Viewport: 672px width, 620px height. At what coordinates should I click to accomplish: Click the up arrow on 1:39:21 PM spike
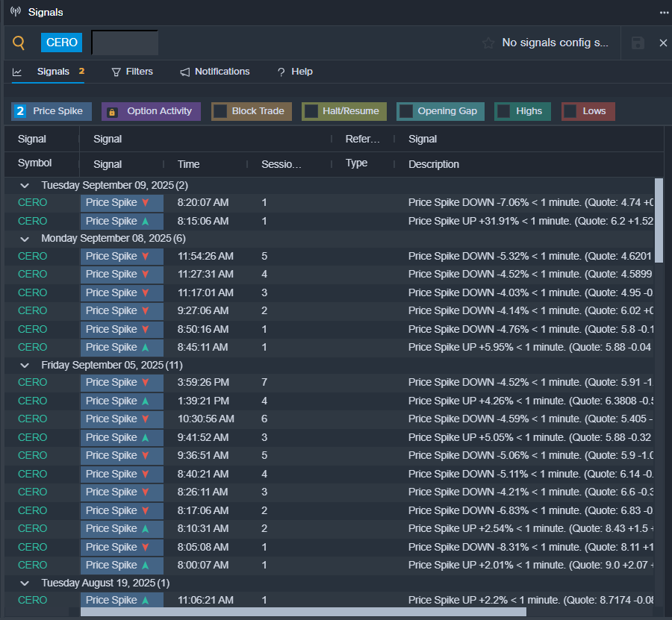tap(146, 401)
